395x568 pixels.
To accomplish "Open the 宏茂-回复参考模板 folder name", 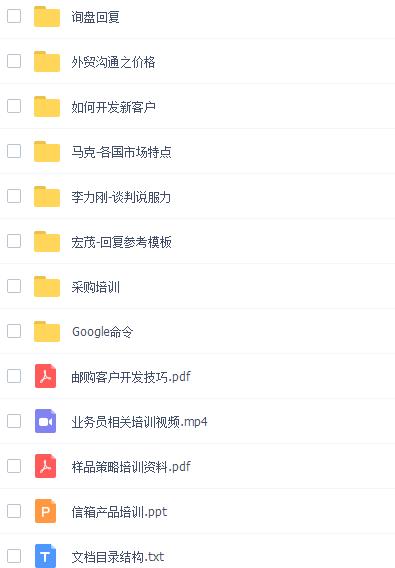I will [x=121, y=242].
